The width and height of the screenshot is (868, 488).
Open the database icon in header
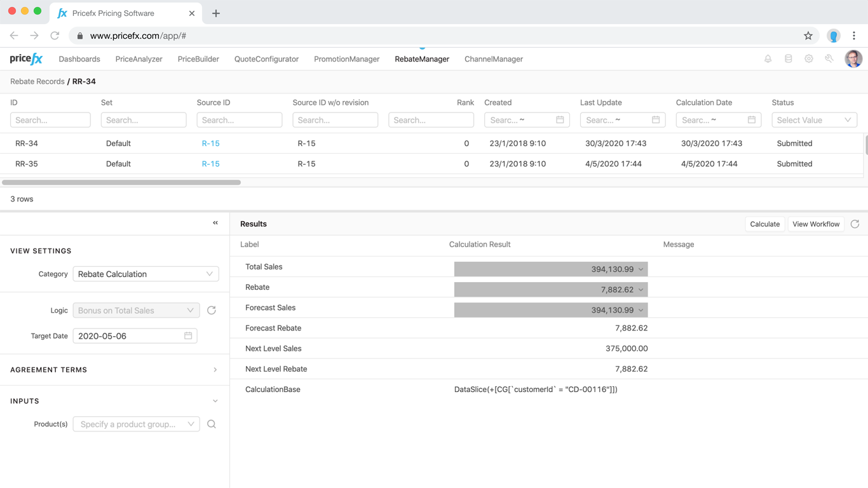[788, 59]
